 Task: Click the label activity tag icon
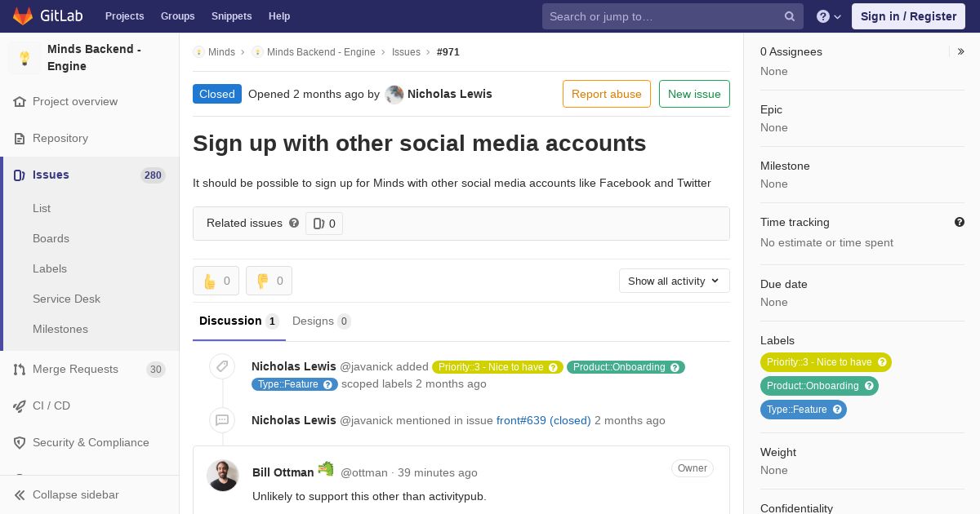pyautogui.click(x=222, y=366)
